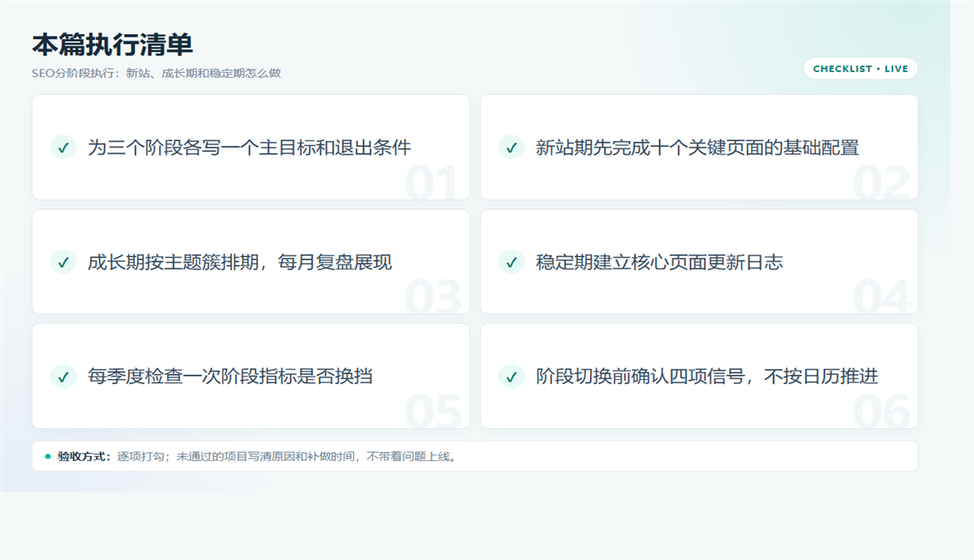Select text 稳定期建立核心页面更新日志

tap(659, 261)
